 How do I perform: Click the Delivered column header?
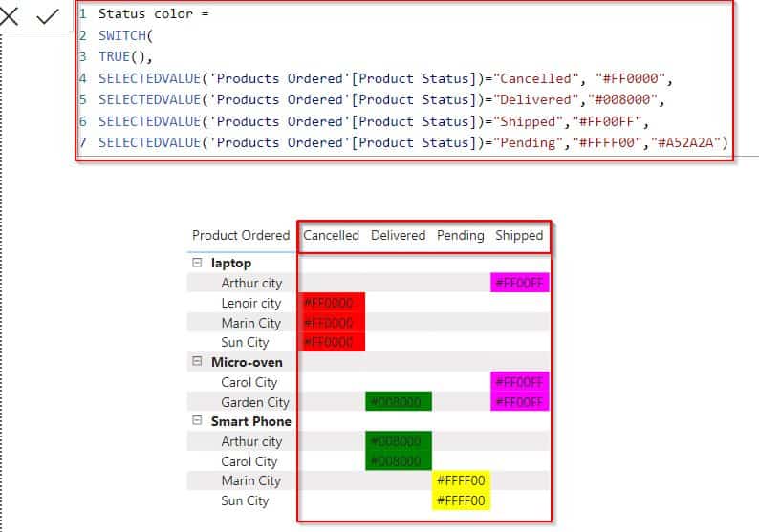398,235
